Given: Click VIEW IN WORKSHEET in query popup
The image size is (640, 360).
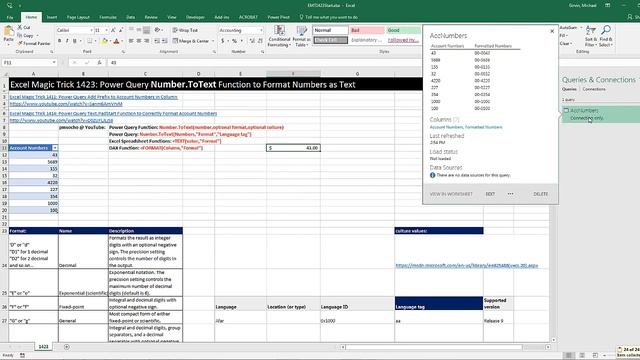Looking at the screenshot, I should click(451, 194).
